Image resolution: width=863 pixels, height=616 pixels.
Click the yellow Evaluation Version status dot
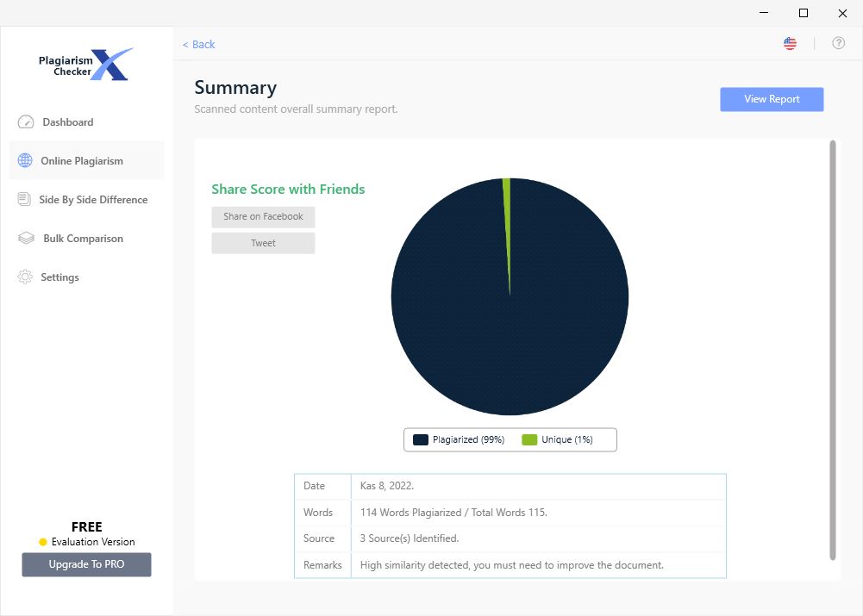(x=43, y=542)
